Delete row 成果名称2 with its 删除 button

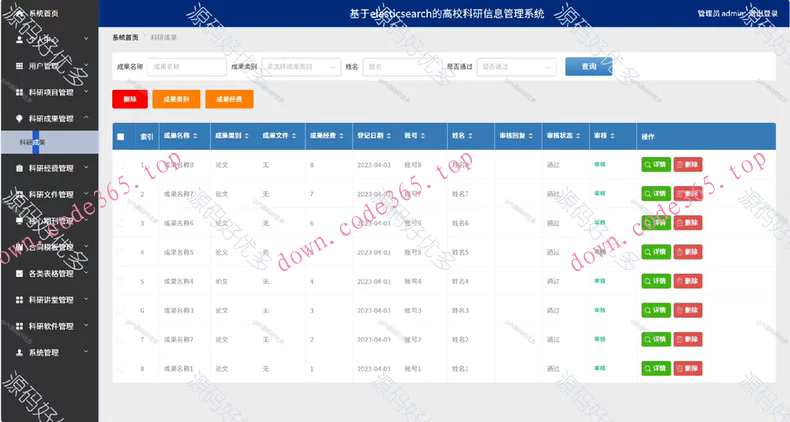(688, 339)
